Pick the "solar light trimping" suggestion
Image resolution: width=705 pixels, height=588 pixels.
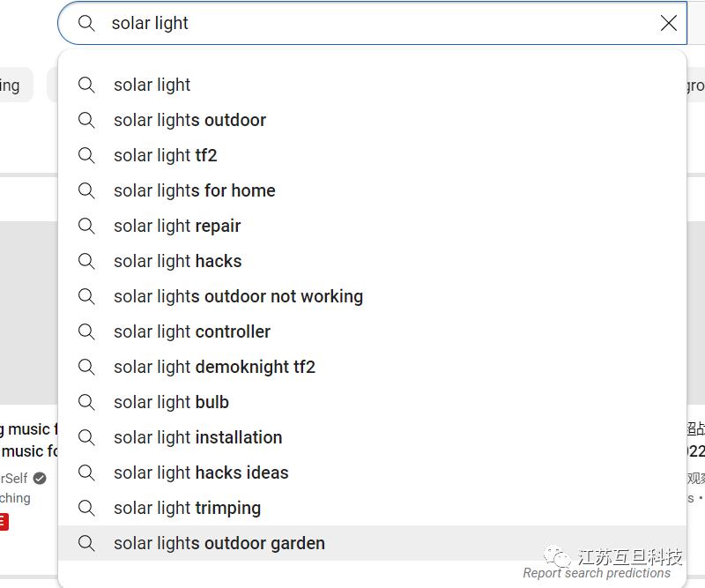click(187, 508)
